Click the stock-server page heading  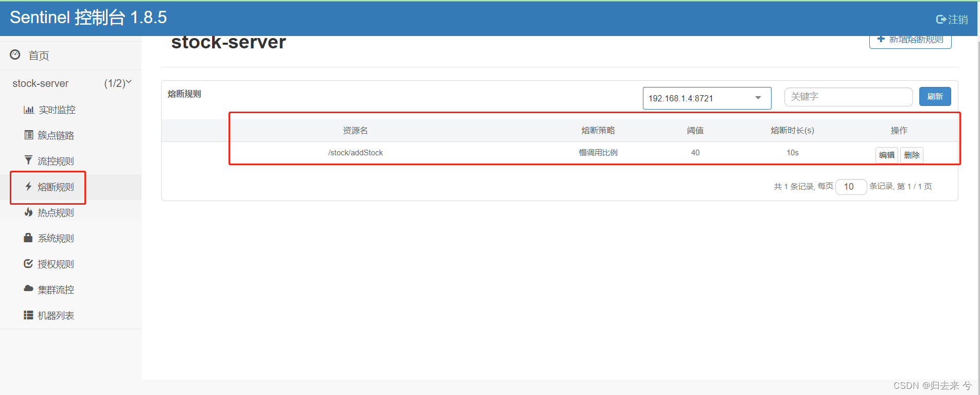pos(229,43)
